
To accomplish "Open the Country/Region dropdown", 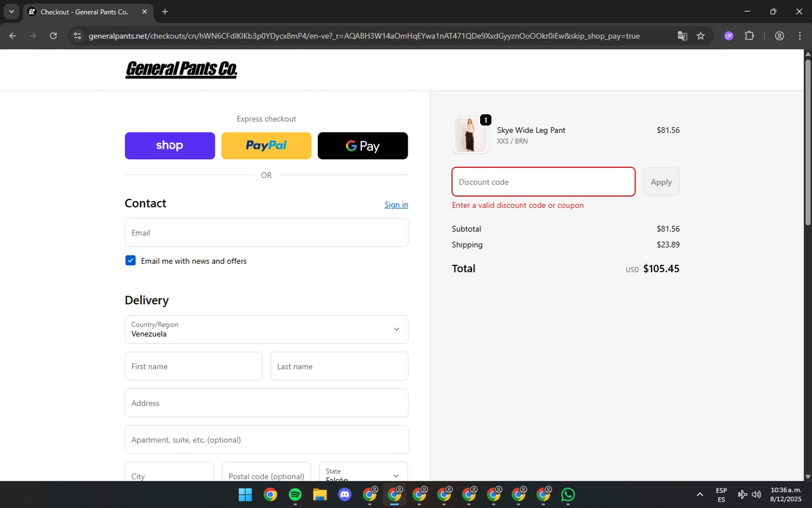I will [266, 329].
